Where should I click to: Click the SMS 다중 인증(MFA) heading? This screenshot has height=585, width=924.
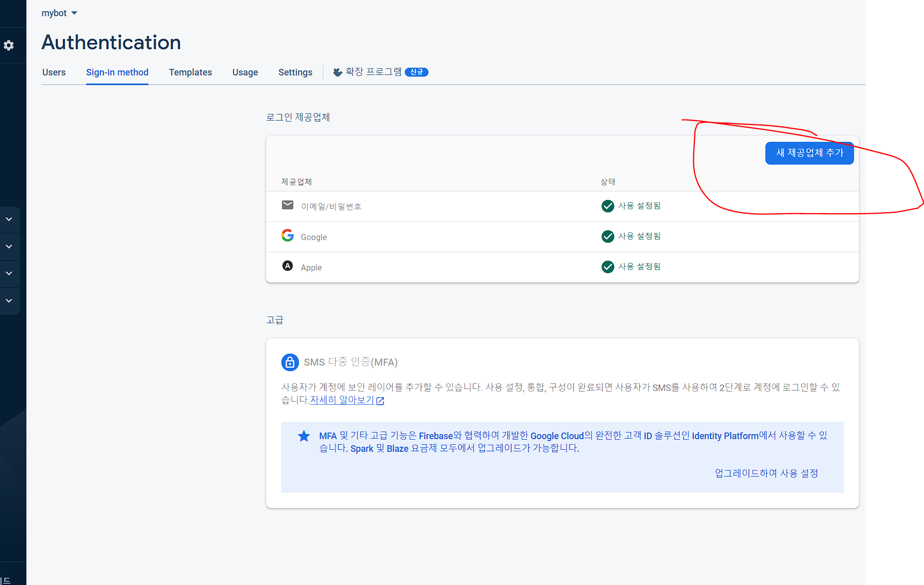coord(351,362)
